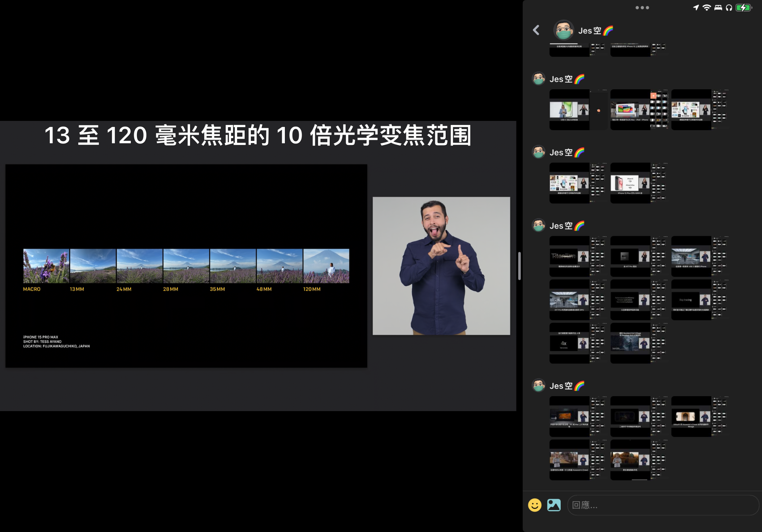Tap the Wi-Fi status icon
Screen dimensions: 762x532
click(707, 7)
